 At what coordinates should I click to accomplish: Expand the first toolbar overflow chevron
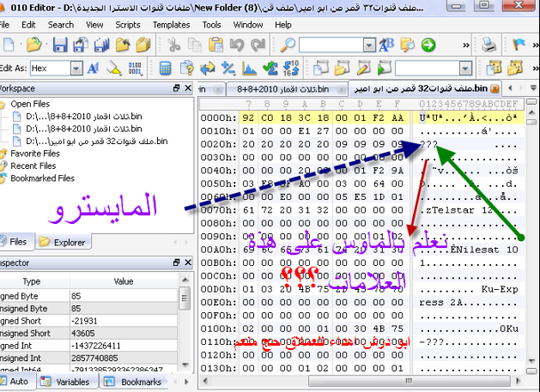click(x=466, y=45)
